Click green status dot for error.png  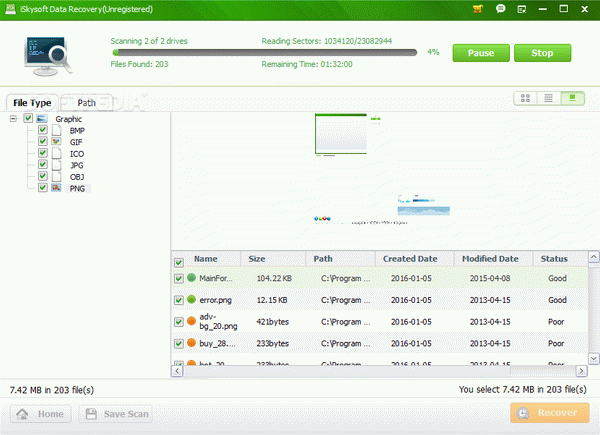[192, 300]
